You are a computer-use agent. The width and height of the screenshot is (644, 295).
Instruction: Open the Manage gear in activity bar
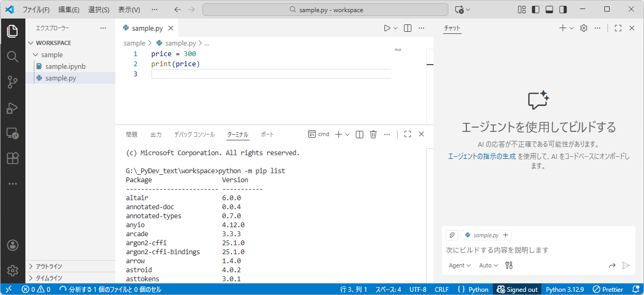12,271
